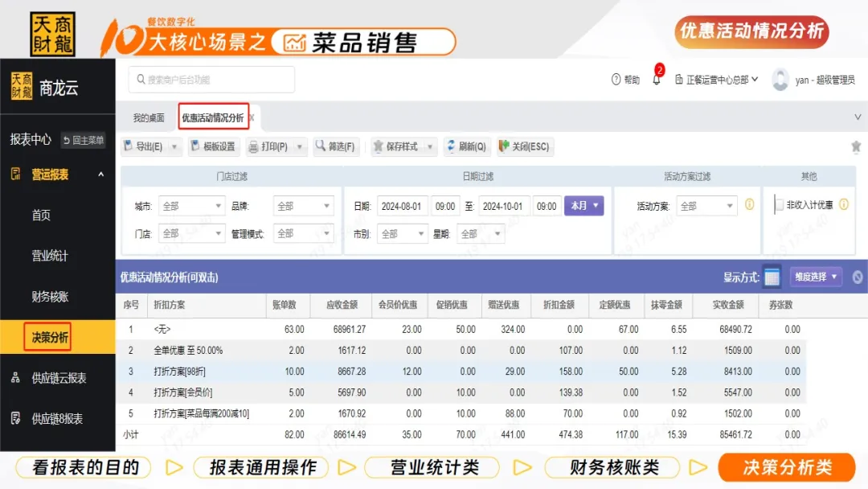
Task: Click the 券张数 column header
Action: tap(781, 305)
